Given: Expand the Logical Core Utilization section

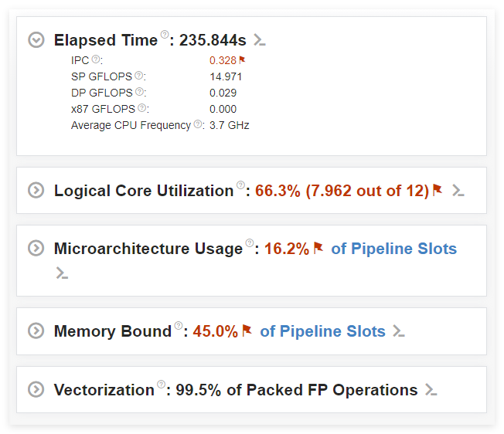Looking at the screenshot, I should click(x=36, y=190).
